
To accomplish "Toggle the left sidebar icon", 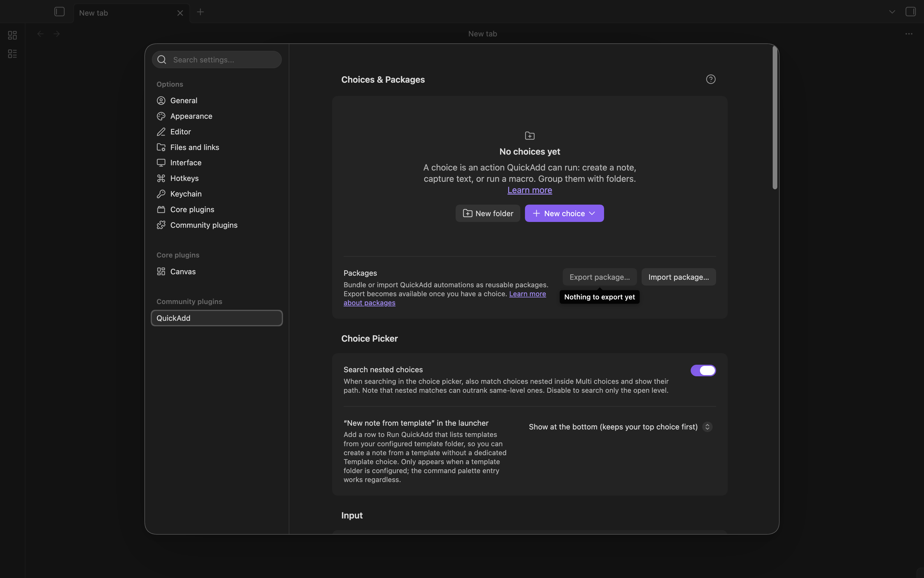I will [x=59, y=12].
